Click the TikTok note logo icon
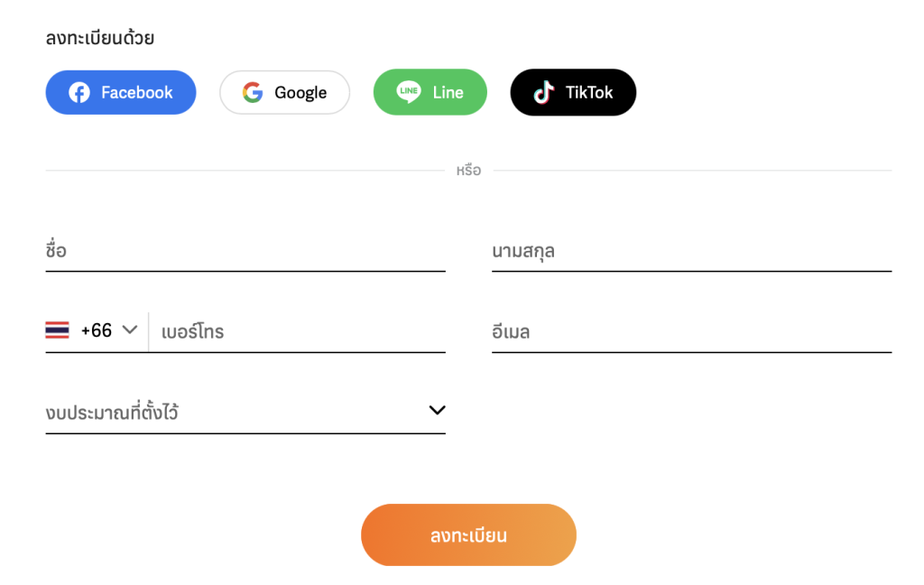Image resolution: width=924 pixels, height=585 pixels. pos(544,93)
